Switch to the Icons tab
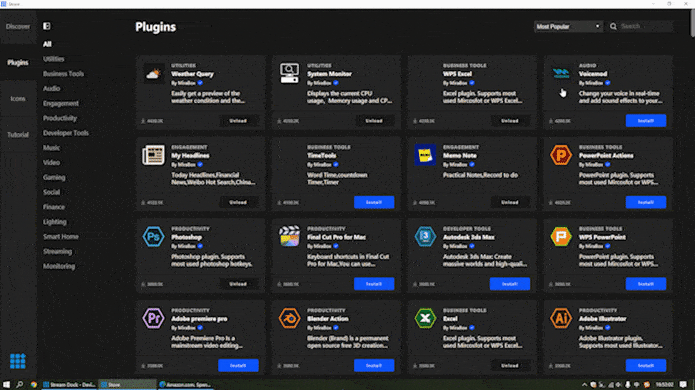This screenshot has width=695, height=390. click(18, 99)
